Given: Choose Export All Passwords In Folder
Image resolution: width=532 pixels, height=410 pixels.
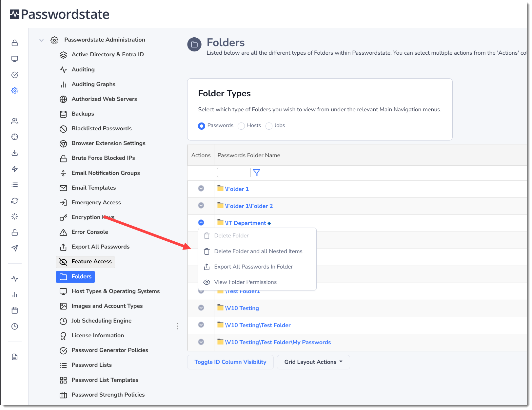Looking at the screenshot, I should coord(257,267).
